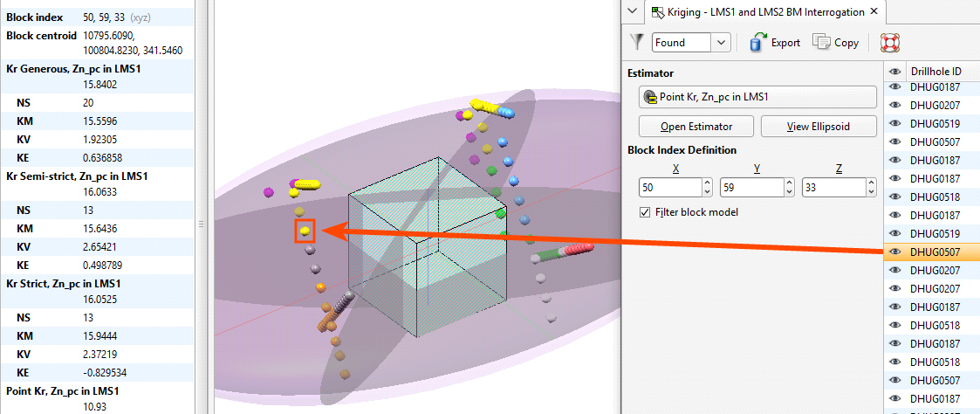The height and width of the screenshot is (414, 980).
Task: Hide the highlighted DHUG0507 row
Action: tap(894, 252)
